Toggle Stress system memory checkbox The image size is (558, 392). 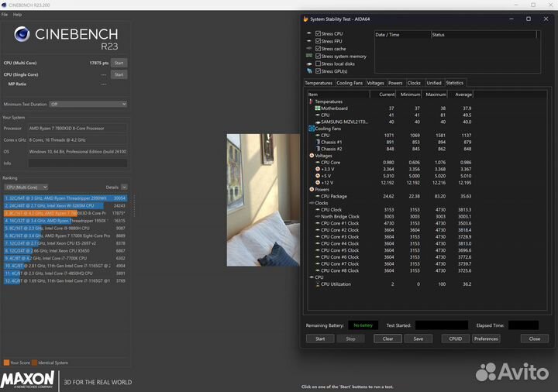click(x=319, y=56)
